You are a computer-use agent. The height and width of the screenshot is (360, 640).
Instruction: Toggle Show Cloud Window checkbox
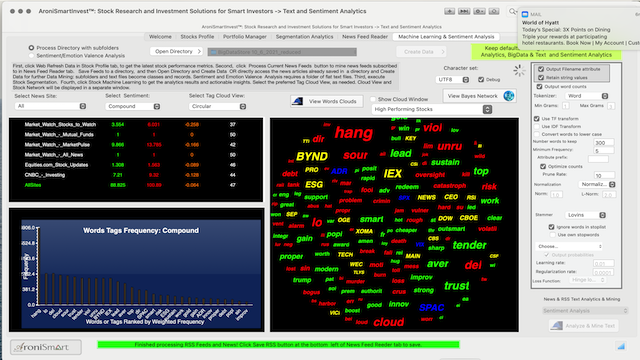point(373,99)
